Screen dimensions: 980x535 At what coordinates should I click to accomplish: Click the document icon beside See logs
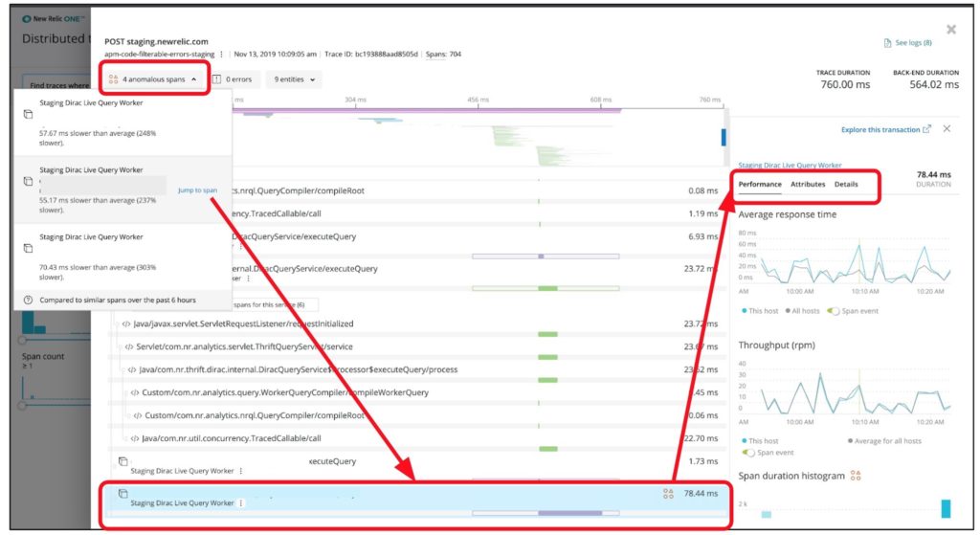click(x=887, y=43)
